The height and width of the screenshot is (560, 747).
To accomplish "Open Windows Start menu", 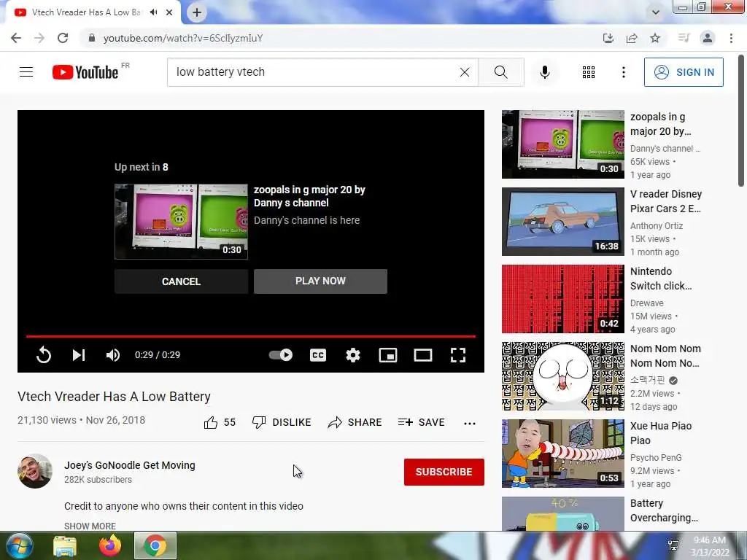I will (x=18, y=545).
